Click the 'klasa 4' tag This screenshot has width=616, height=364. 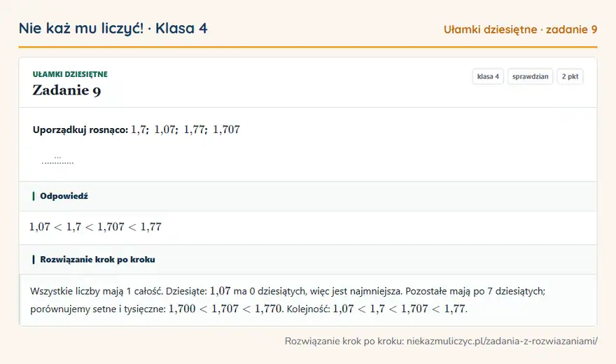click(x=488, y=76)
